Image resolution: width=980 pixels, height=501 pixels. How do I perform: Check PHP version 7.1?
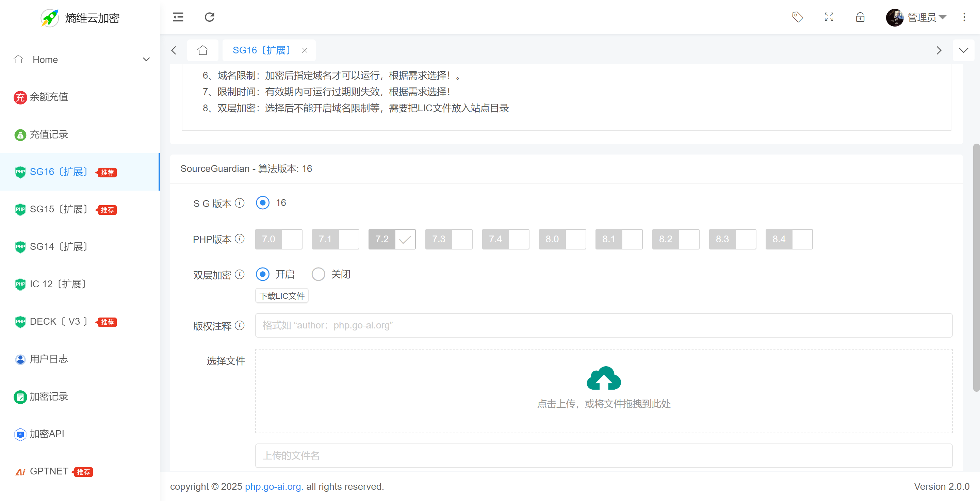335,239
